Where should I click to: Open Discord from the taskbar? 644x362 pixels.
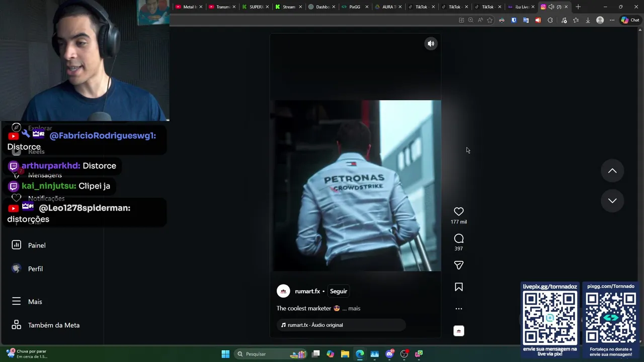[389, 354]
